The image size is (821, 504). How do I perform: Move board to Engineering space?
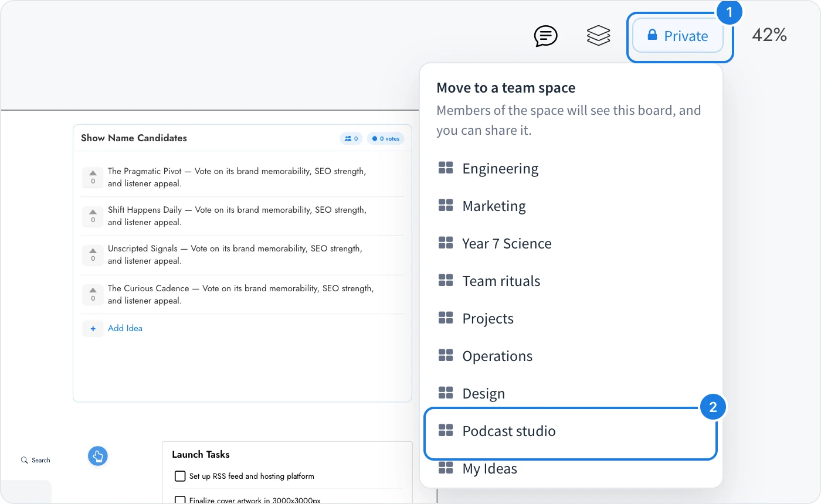point(571,168)
